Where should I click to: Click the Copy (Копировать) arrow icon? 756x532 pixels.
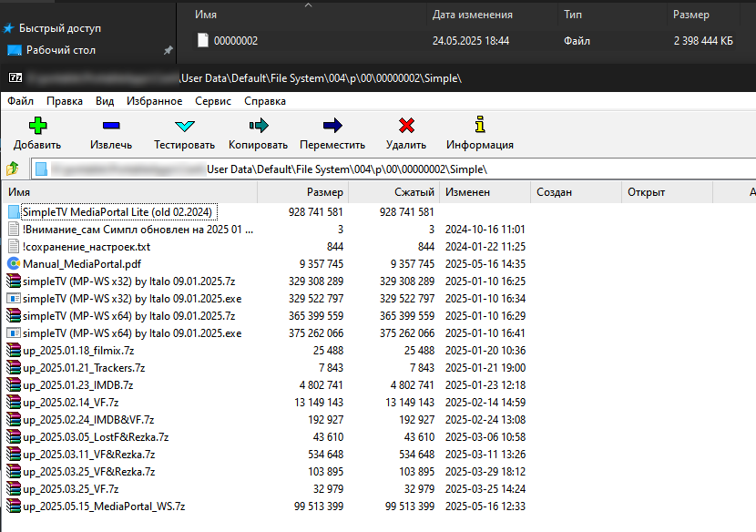coord(259,126)
